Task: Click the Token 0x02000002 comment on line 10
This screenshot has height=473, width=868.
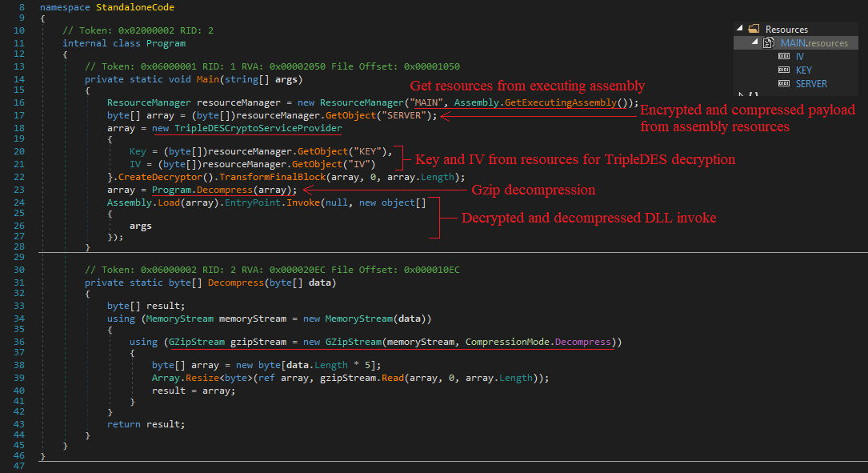Action: 138,31
